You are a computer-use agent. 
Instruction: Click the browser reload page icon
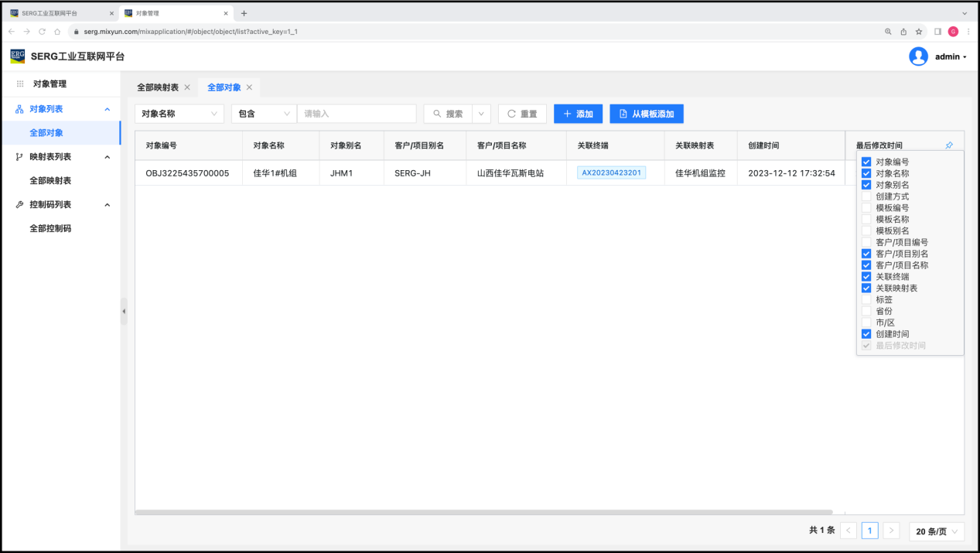pos(42,32)
